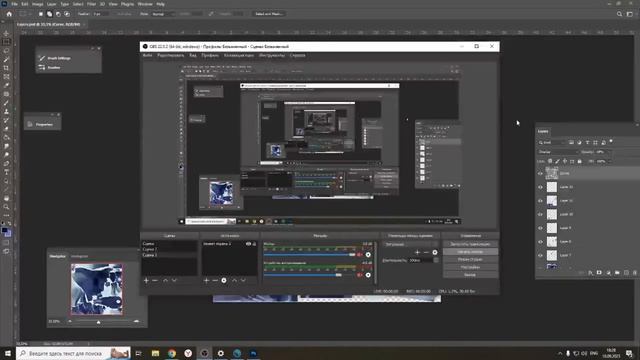Click Photoshop Home icon in options bar
This screenshot has width=640, height=360.
tap(9, 14)
